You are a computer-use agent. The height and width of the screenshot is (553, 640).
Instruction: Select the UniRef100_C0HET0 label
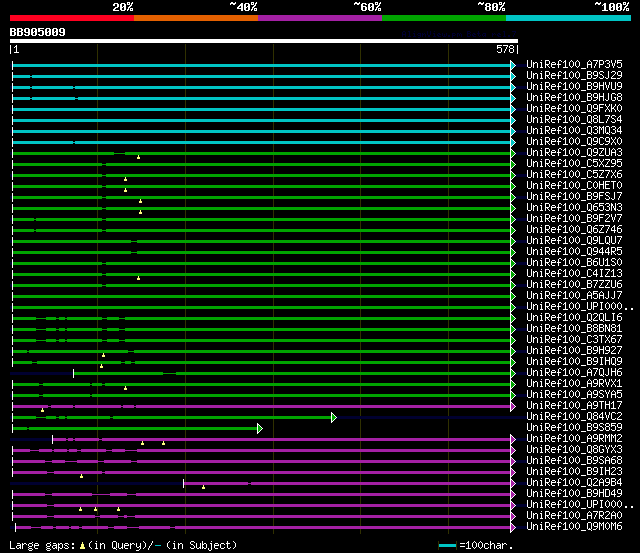click(x=574, y=186)
